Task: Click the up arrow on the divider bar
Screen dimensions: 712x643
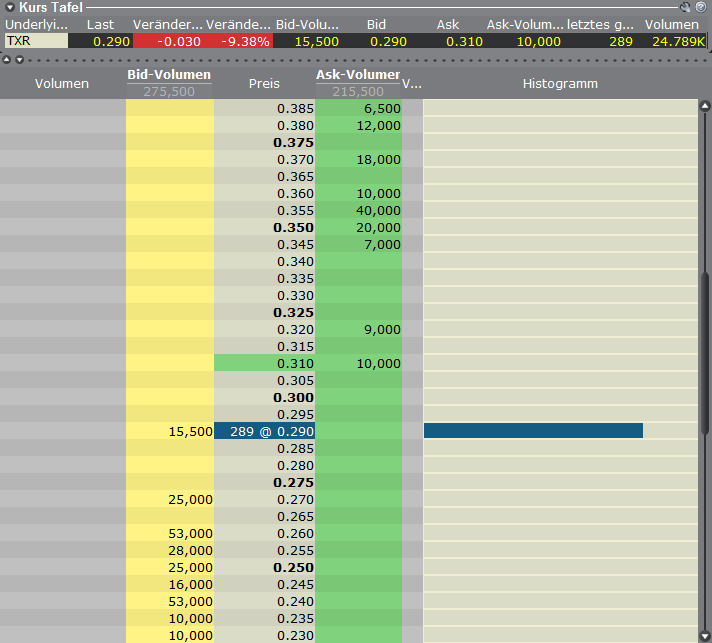Action: point(7,60)
